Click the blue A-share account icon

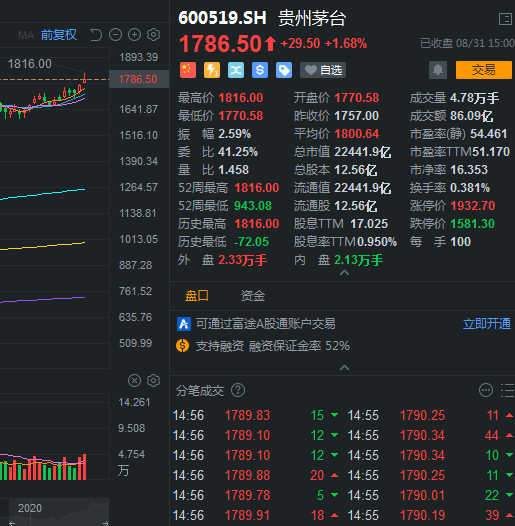pos(184,324)
